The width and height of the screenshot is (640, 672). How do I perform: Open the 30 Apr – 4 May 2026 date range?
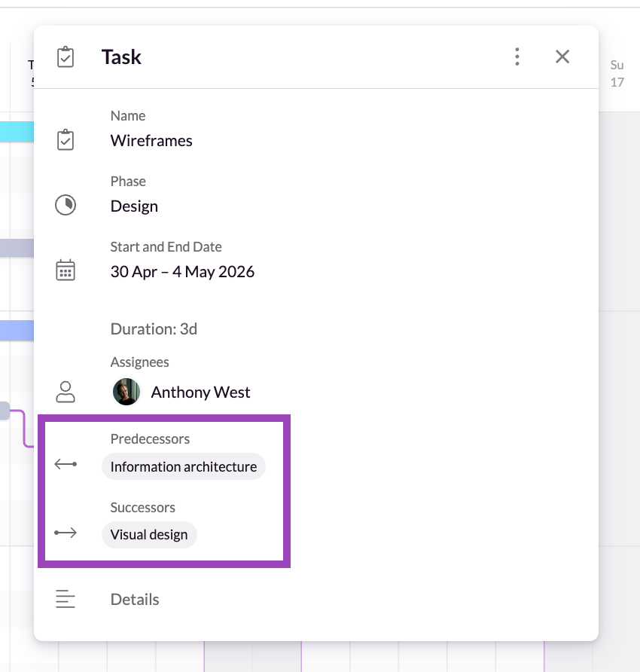pos(182,272)
